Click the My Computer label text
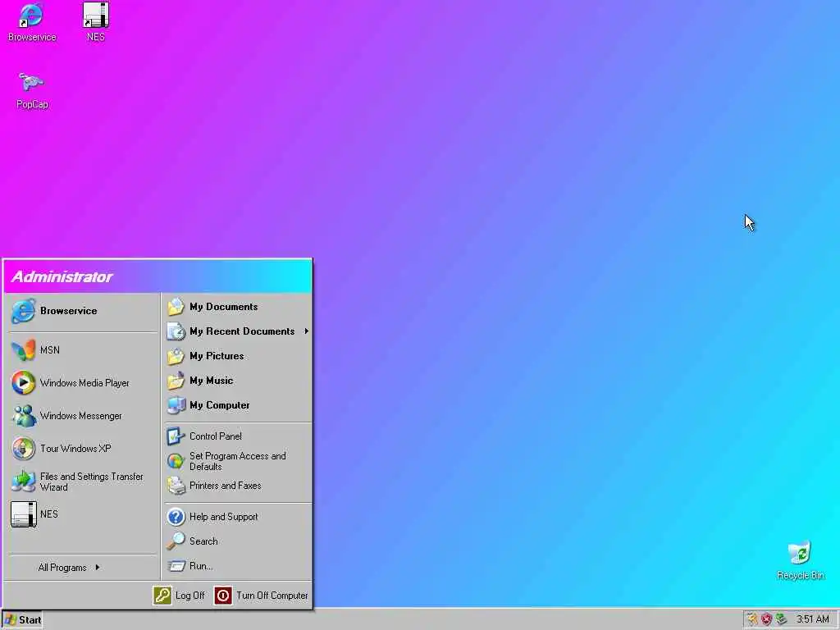 click(220, 405)
